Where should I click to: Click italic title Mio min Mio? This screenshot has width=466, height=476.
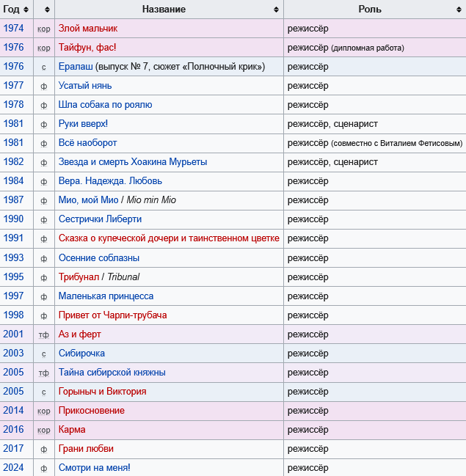pos(151,200)
